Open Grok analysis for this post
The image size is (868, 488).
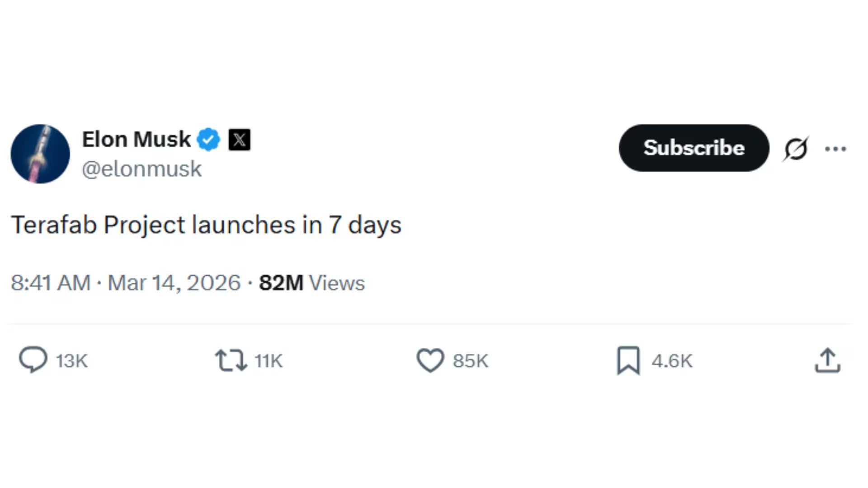coord(796,148)
